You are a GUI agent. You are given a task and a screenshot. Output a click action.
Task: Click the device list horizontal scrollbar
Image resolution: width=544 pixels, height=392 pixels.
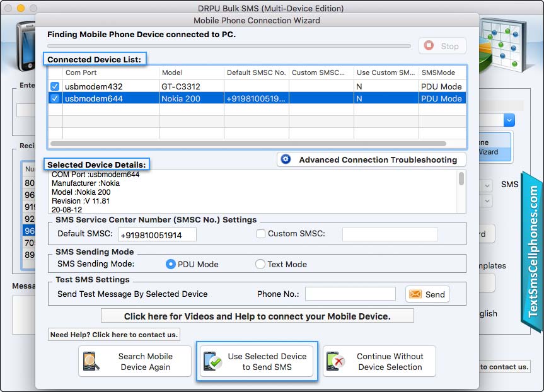[248, 144]
